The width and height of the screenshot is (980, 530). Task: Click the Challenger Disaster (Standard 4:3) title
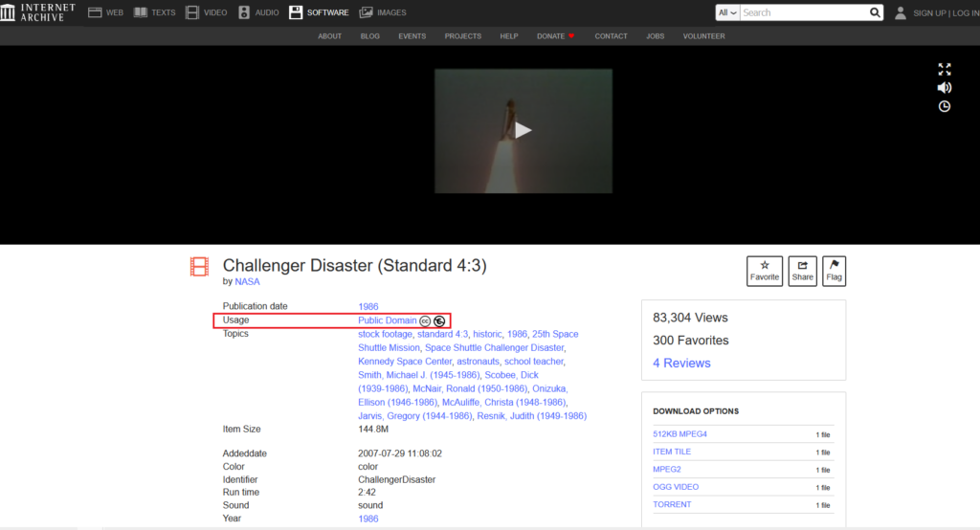tap(354, 266)
